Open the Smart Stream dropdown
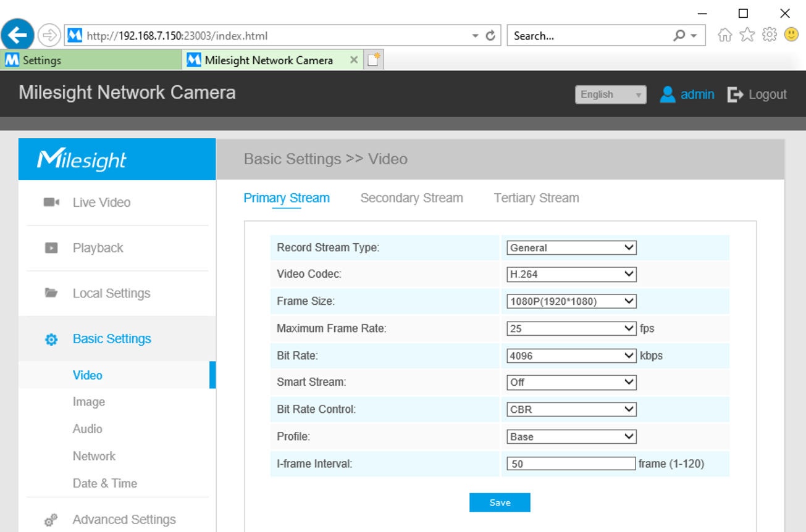 571,382
